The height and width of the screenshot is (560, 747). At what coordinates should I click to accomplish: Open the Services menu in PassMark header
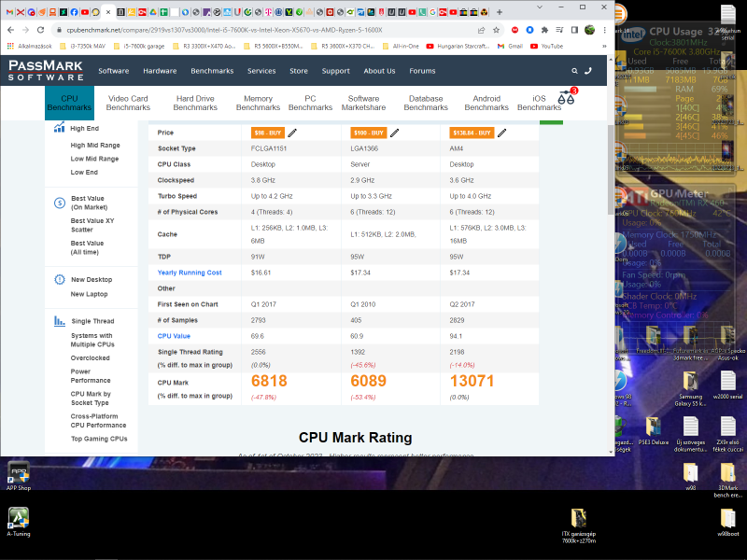pyautogui.click(x=261, y=71)
